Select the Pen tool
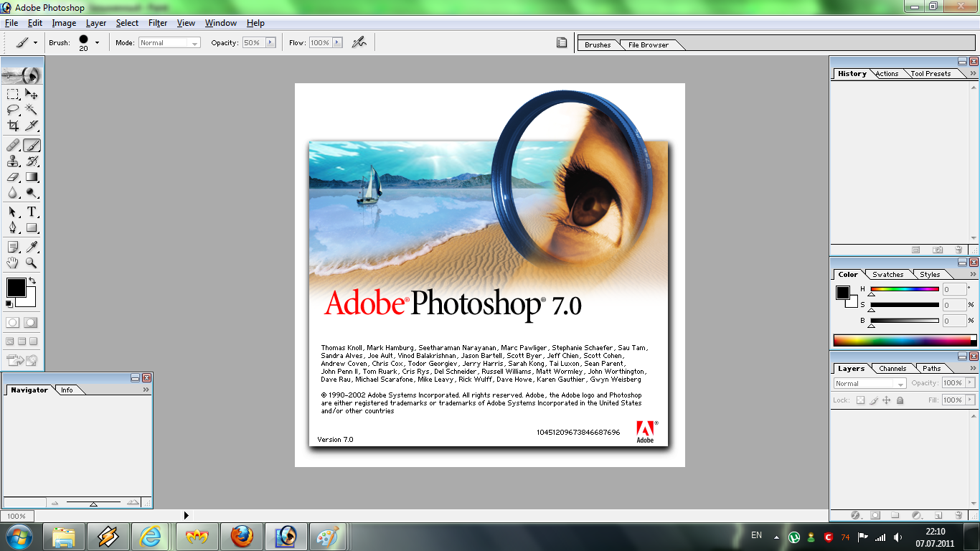 point(13,227)
